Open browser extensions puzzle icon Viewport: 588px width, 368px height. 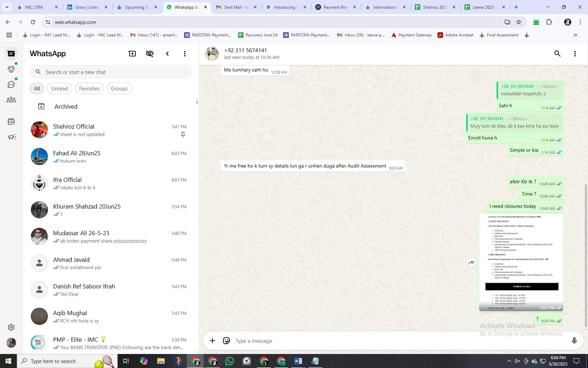[549, 22]
